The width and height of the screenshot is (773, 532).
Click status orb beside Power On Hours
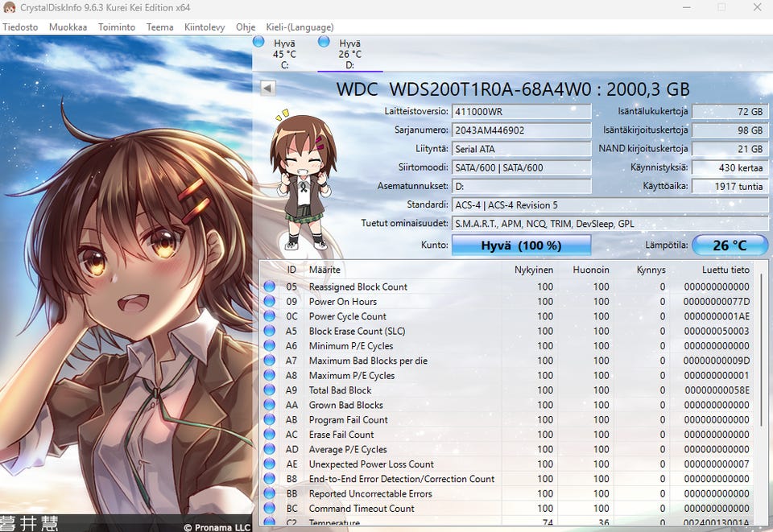tap(270, 302)
